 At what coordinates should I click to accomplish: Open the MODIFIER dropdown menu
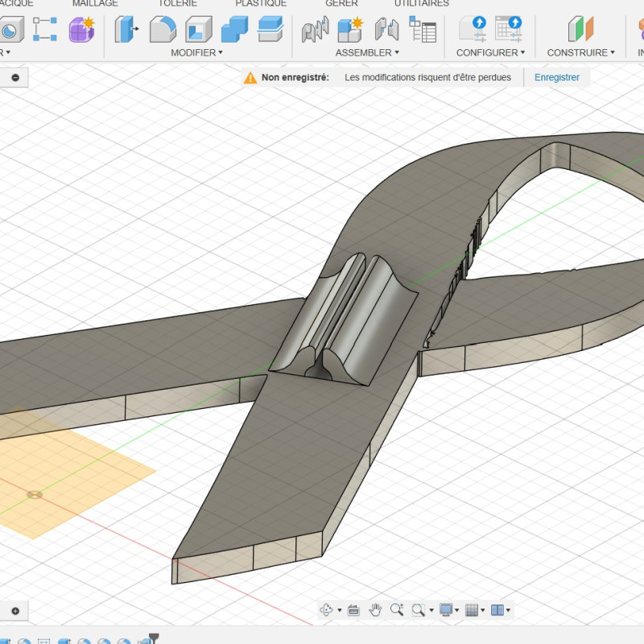pyautogui.click(x=196, y=52)
